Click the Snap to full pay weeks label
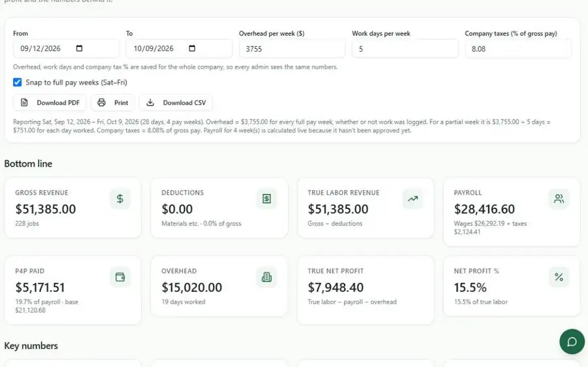This screenshot has width=588, height=367. [x=76, y=82]
